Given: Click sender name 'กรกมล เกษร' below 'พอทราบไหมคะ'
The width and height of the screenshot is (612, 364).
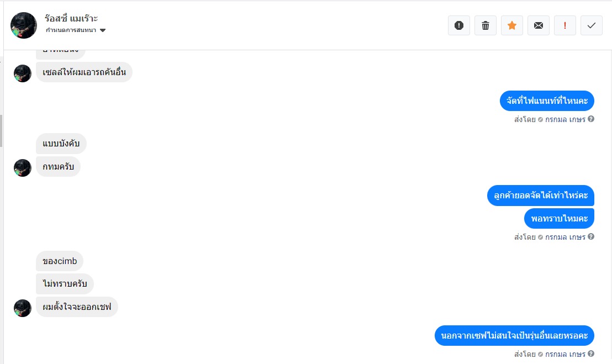Looking at the screenshot, I should pos(565,237).
